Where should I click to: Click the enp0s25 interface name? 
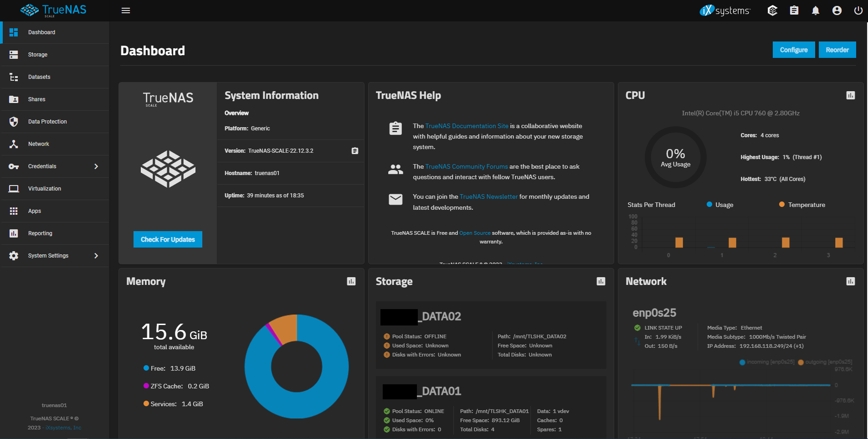[654, 313]
